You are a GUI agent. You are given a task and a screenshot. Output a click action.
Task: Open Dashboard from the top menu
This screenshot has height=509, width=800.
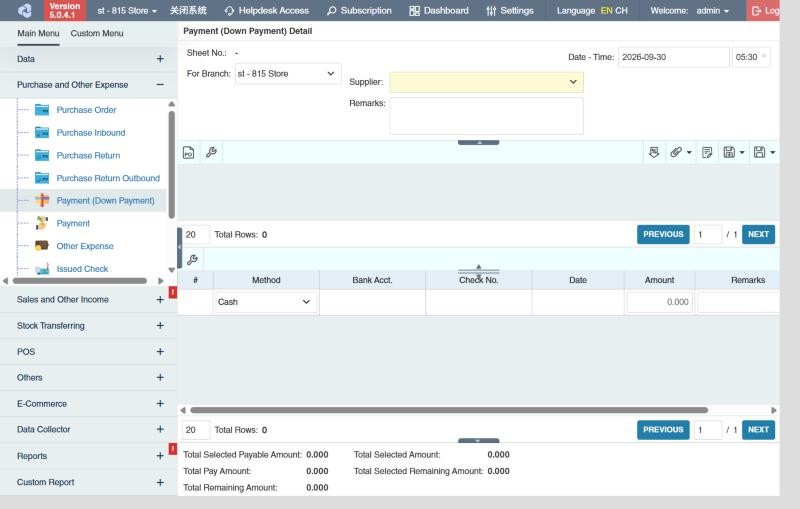[439, 11]
